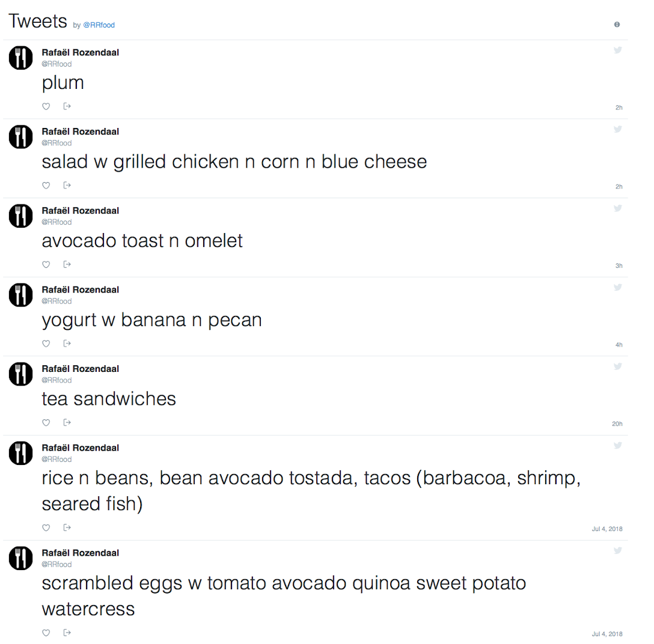This screenshot has width=654, height=644.
Task: Click the Jul 4, 2018 date on tacos tweet
Action: click(607, 529)
